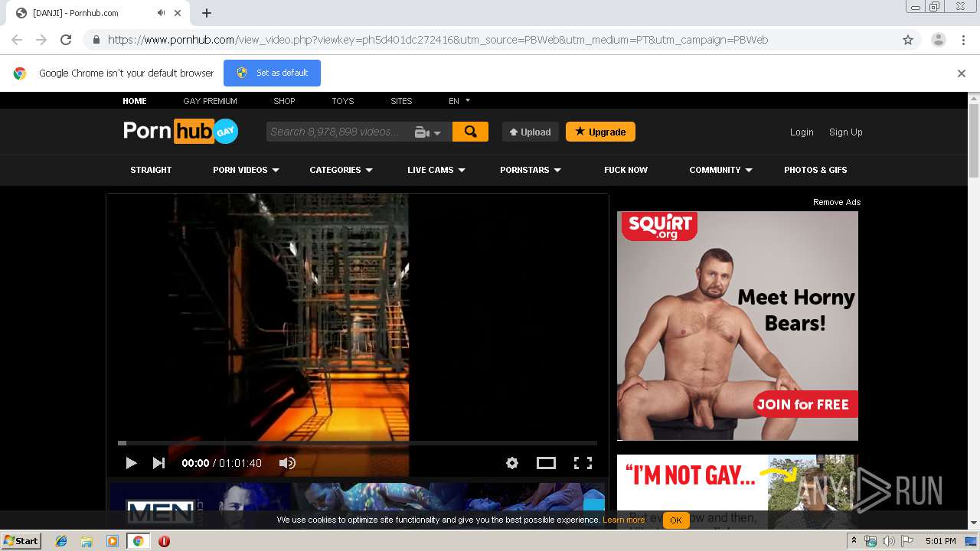Expand the CATEGORIES menu
This screenshot has width=980, height=551.
click(x=341, y=170)
